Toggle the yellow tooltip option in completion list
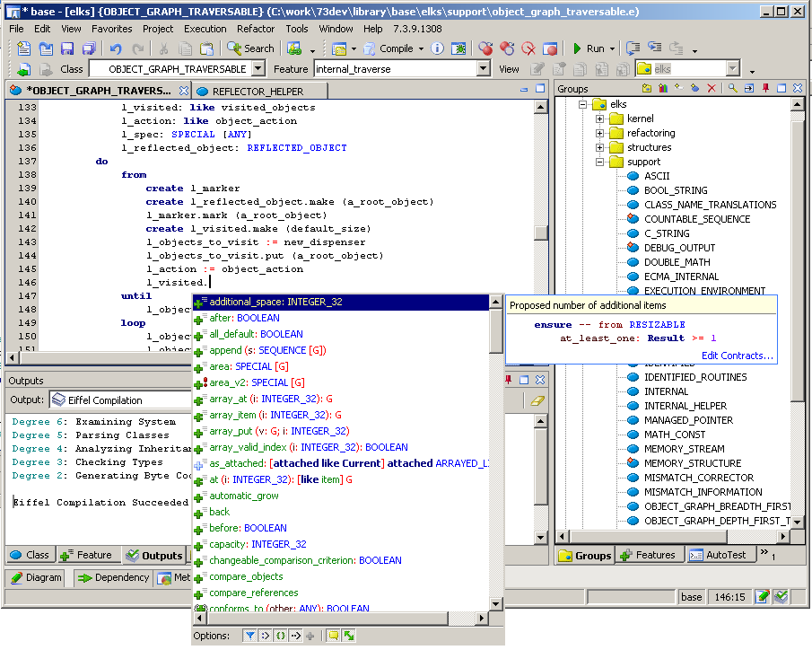This screenshot has width=812, height=650. [x=333, y=636]
